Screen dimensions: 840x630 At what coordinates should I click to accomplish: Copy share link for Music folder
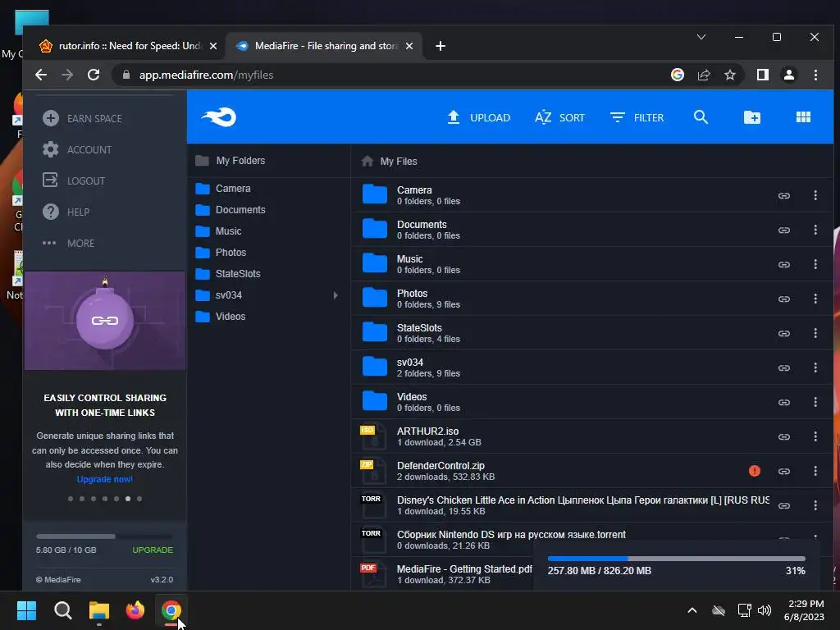783,264
